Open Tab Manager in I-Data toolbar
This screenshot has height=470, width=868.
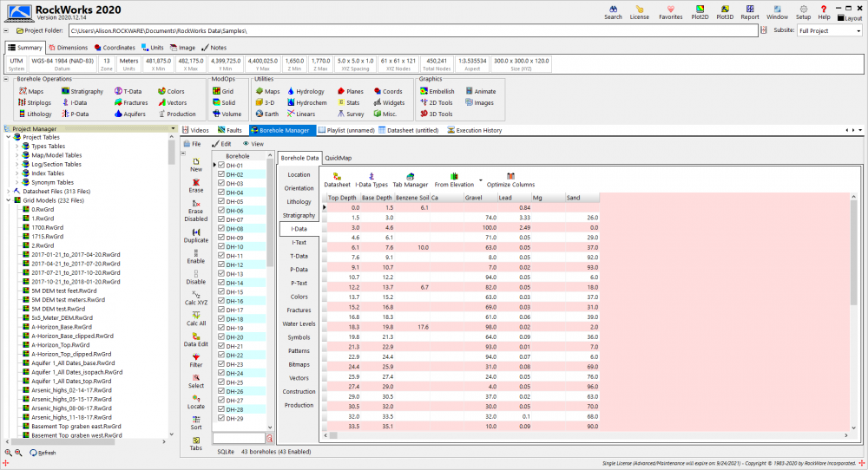tap(411, 180)
